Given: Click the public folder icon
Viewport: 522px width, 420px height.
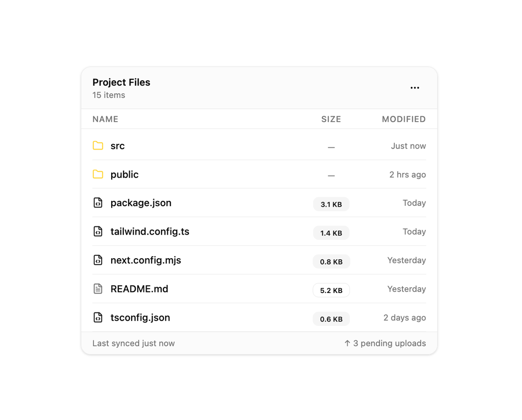Looking at the screenshot, I should pyautogui.click(x=98, y=174).
